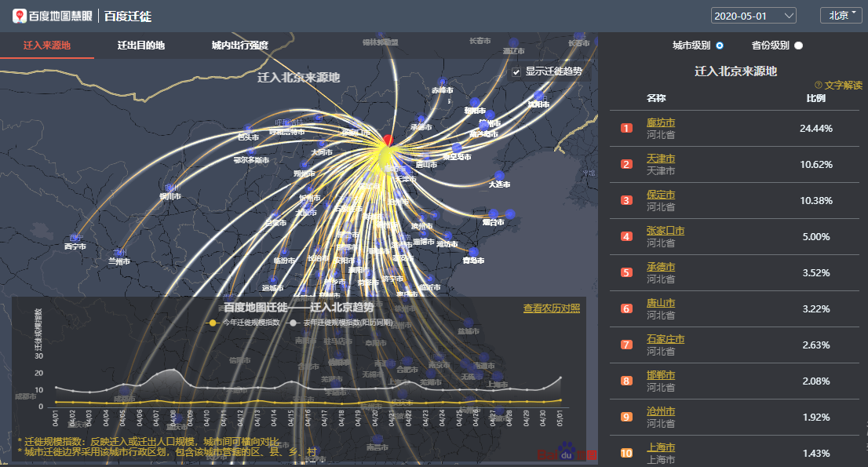Select the 省份级别 radio button
This screenshot has width=868, height=467.
click(798, 46)
